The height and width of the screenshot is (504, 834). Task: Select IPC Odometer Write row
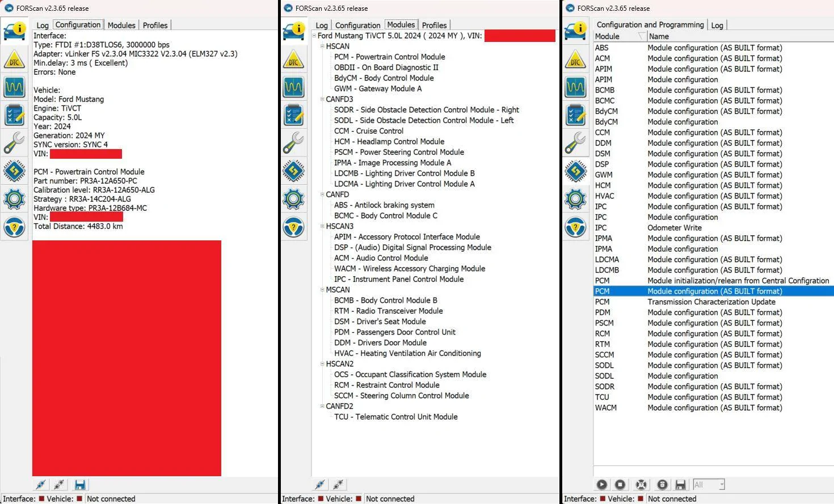tap(674, 228)
